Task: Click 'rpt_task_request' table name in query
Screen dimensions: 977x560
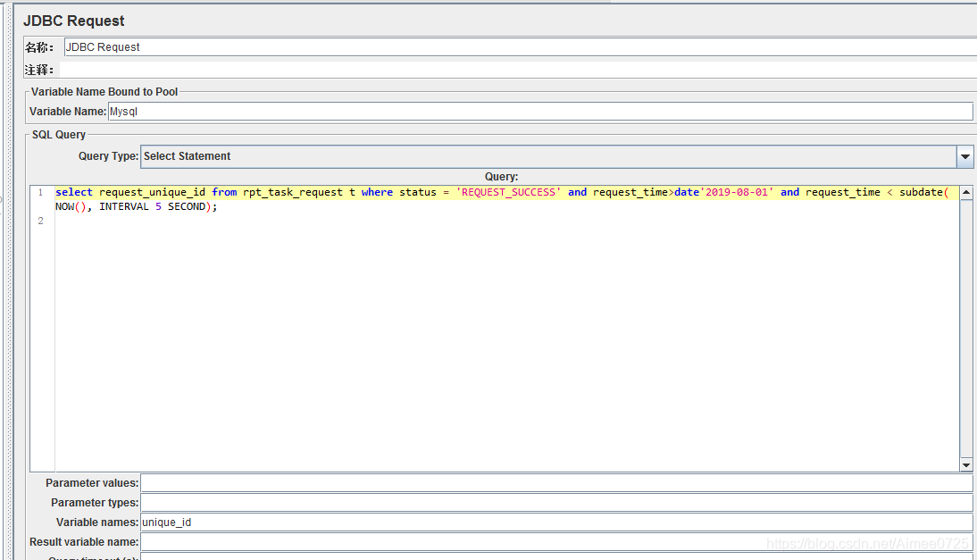Action: click(293, 193)
